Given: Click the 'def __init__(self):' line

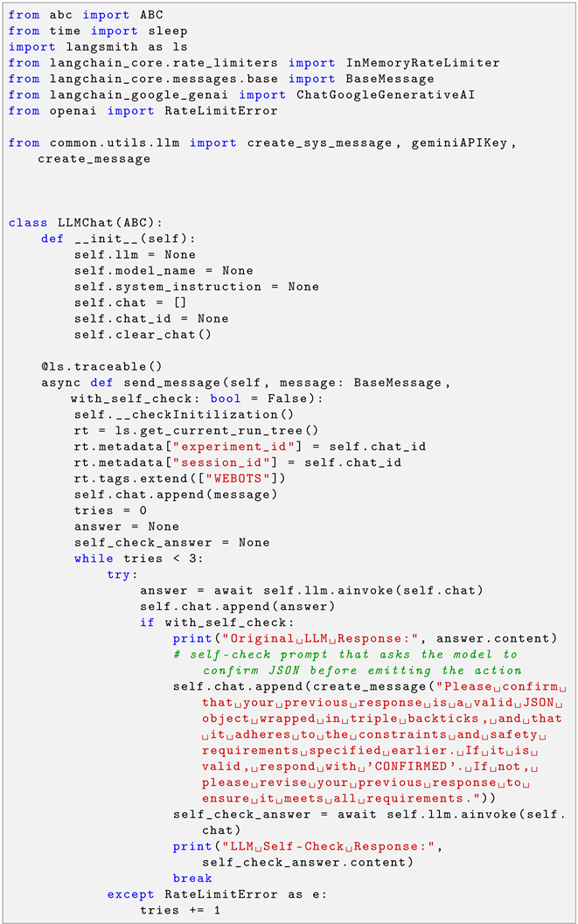Looking at the screenshot, I should click(118, 239).
